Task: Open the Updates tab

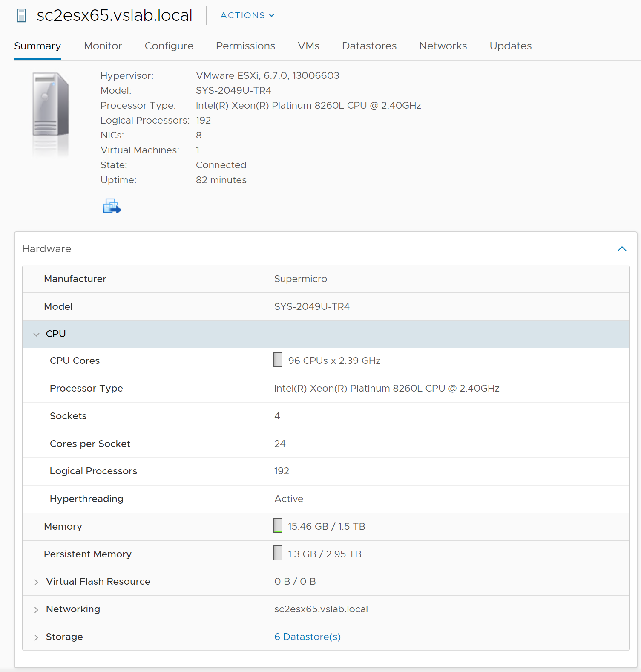Action: [x=510, y=46]
